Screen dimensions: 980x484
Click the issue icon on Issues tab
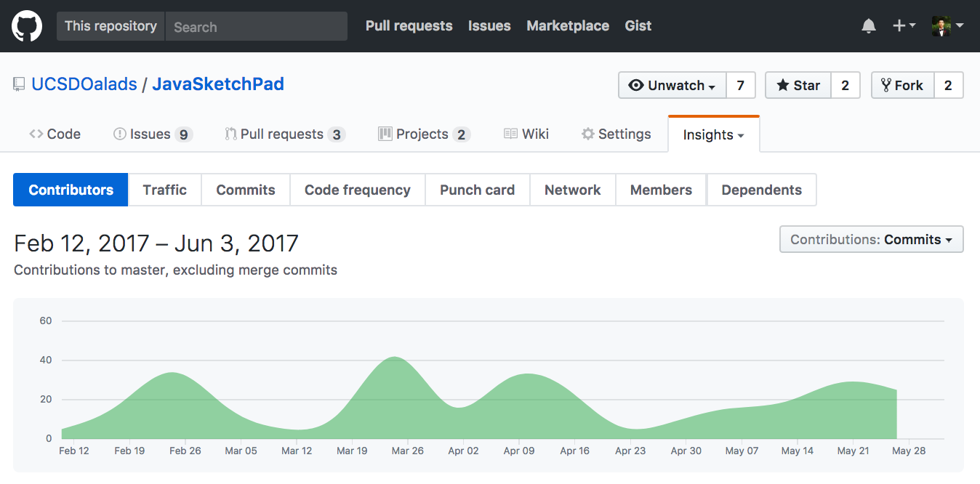click(x=120, y=134)
